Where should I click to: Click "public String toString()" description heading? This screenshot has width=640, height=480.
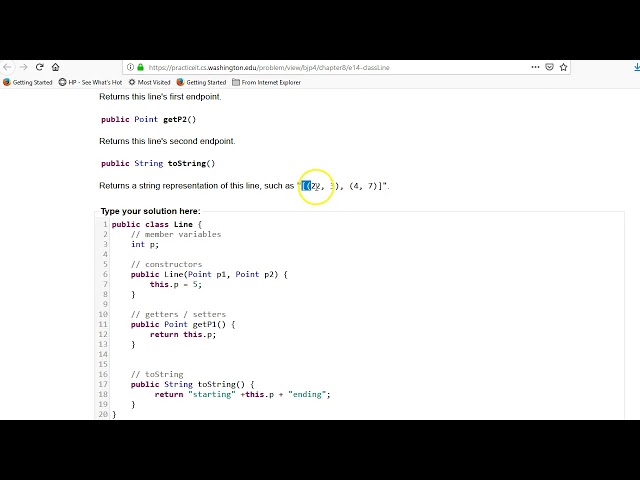point(158,163)
